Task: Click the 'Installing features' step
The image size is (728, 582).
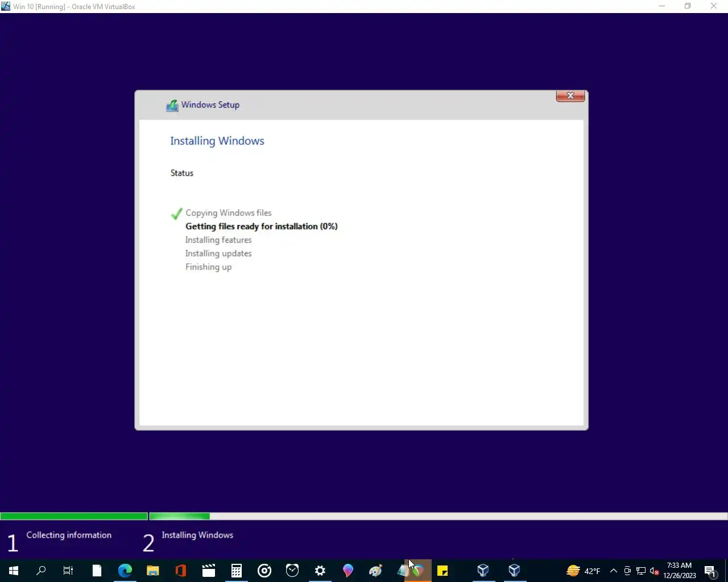Action: click(218, 240)
